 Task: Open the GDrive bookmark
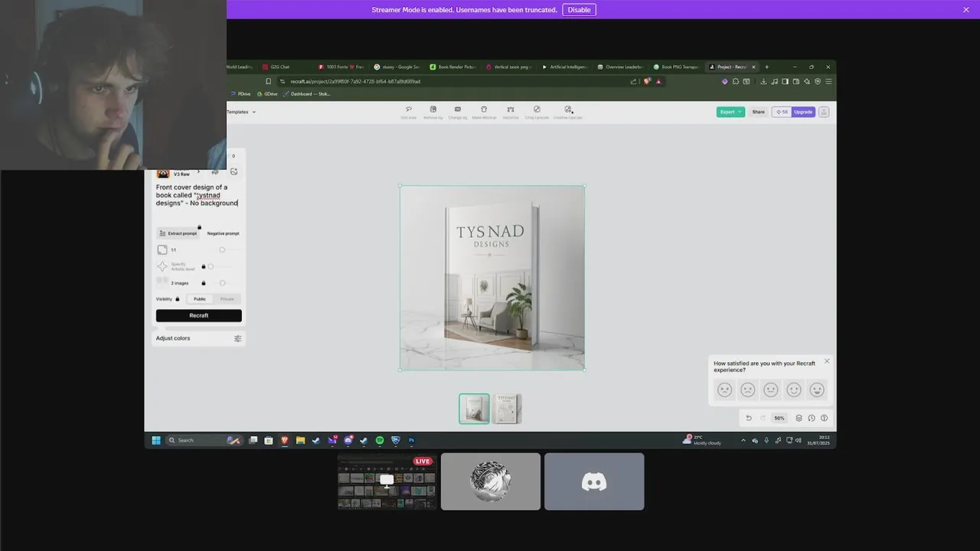267,93
